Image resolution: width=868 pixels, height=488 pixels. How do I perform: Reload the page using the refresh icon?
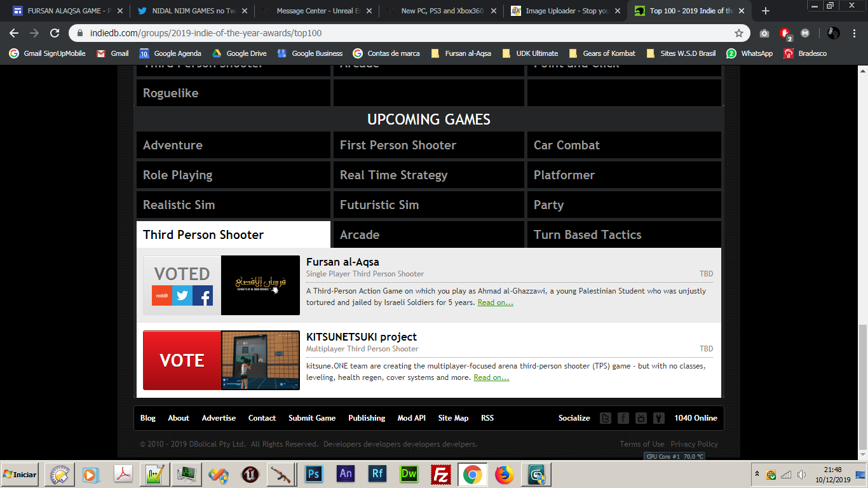coord(55,33)
